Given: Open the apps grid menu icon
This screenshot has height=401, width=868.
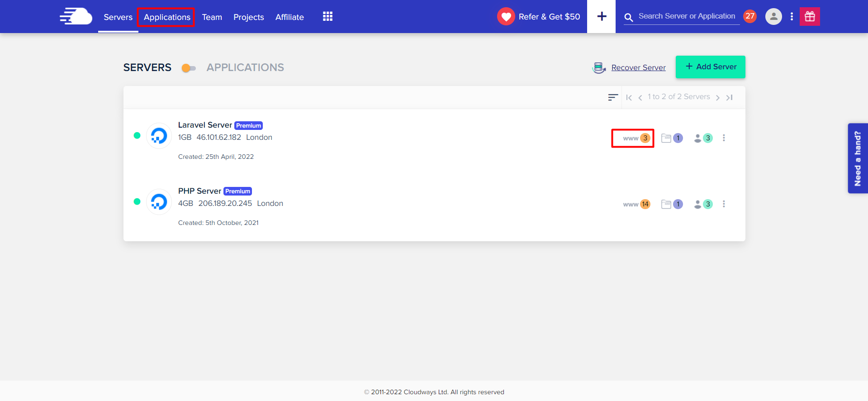Looking at the screenshot, I should click(x=327, y=17).
